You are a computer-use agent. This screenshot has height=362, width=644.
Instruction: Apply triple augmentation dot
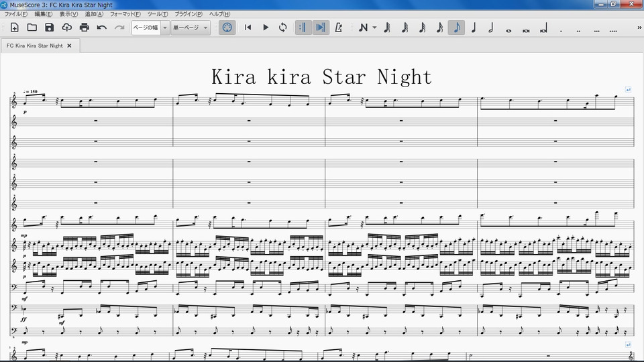(x=596, y=31)
